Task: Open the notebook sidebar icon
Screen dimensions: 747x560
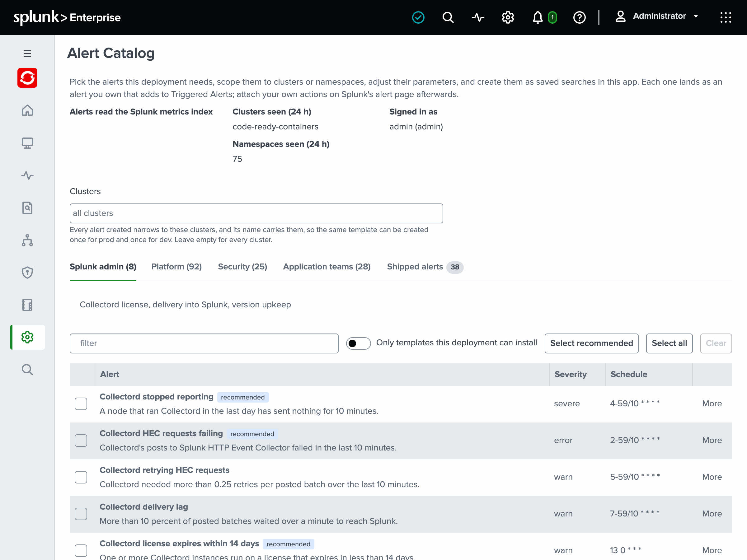Action: click(27, 305)
